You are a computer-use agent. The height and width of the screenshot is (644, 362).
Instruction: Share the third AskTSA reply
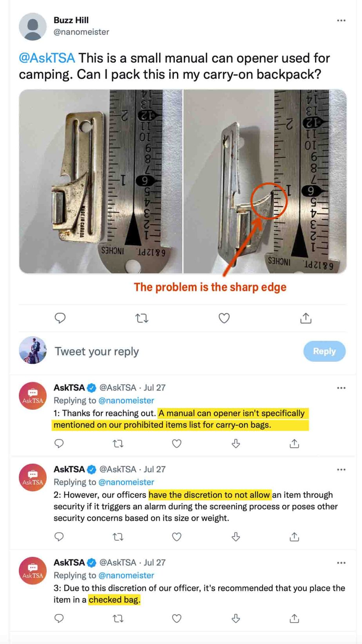[x=294, y=619]
